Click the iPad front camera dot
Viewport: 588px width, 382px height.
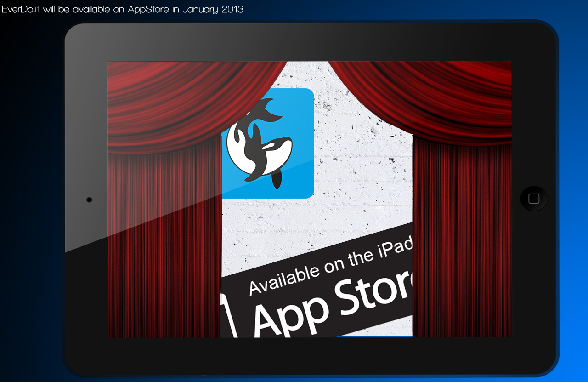pos(89,200)
